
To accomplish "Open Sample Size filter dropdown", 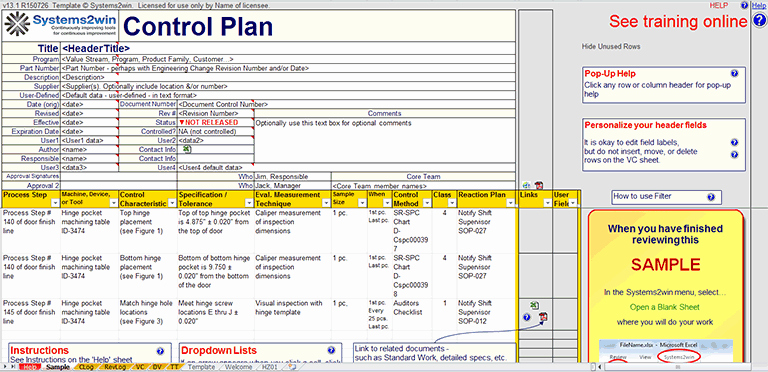I will pyautogui.click(x=362, y=203).
